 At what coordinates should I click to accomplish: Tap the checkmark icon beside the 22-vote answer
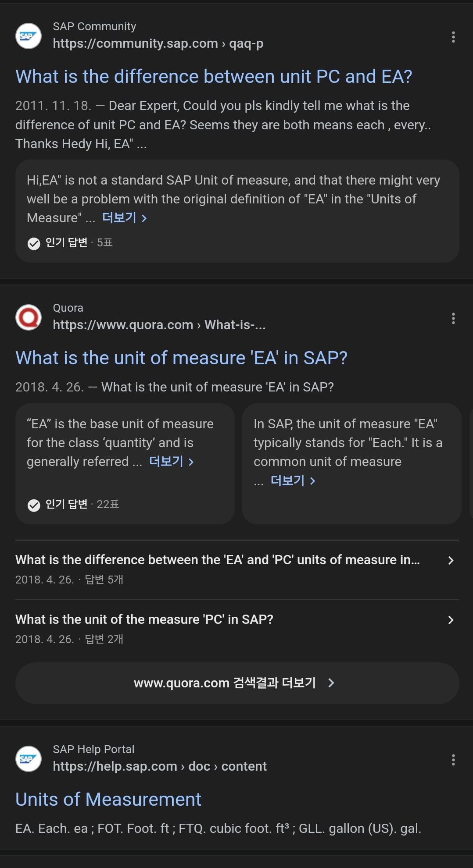34,505
